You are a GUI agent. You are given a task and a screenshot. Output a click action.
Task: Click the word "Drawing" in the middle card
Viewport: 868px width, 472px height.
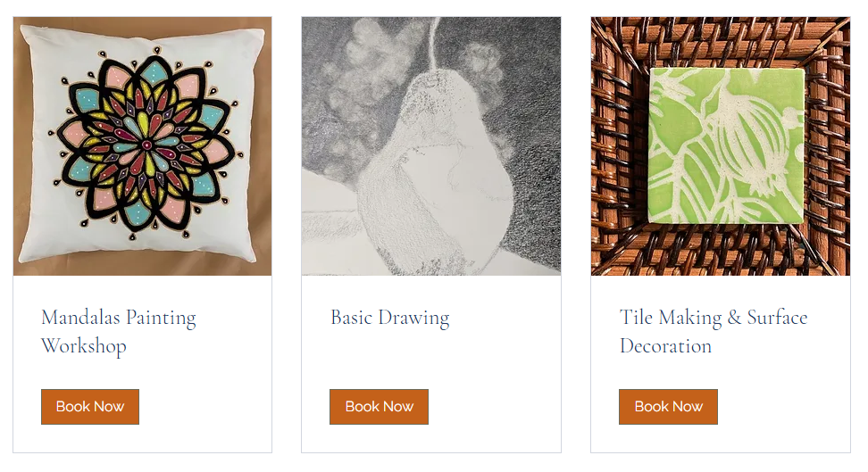coord(413,318)
